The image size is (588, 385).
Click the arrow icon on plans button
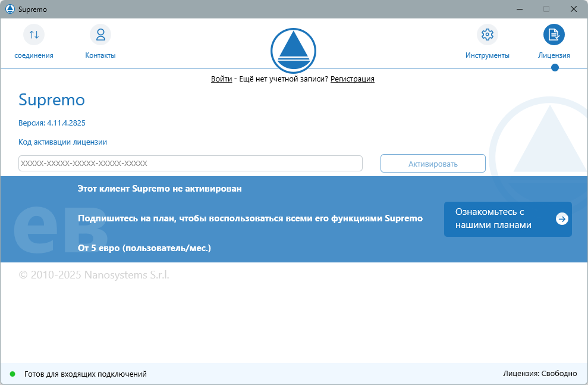[x=562, y=219]
